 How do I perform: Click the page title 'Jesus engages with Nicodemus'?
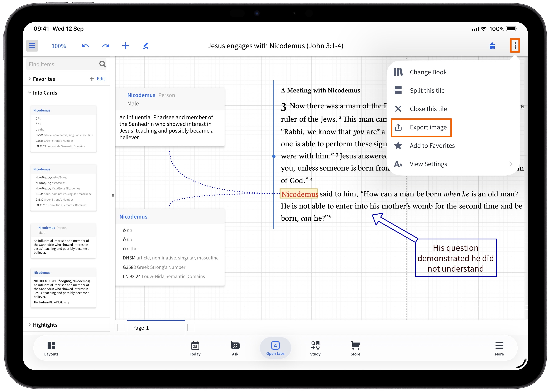[x=275, y=46]
